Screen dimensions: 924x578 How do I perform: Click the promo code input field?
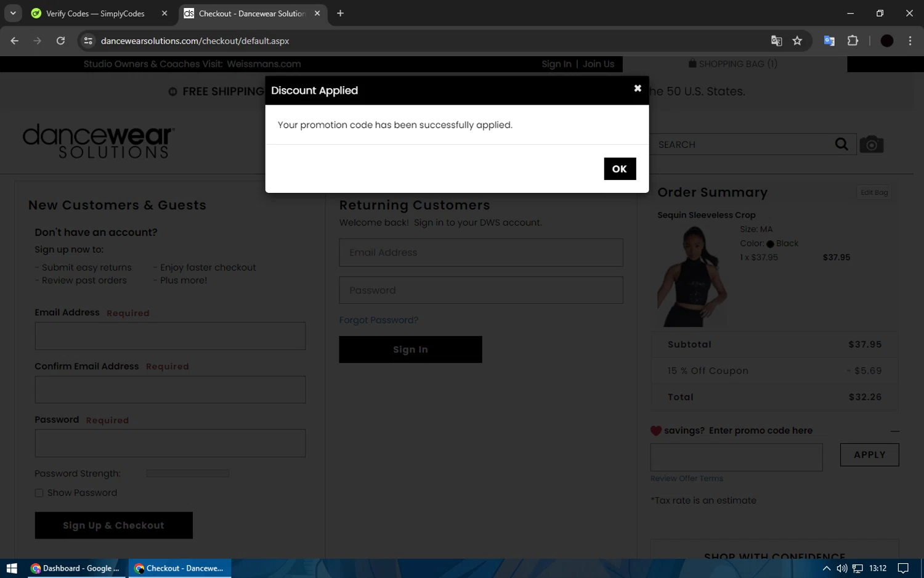pos(736,457)
